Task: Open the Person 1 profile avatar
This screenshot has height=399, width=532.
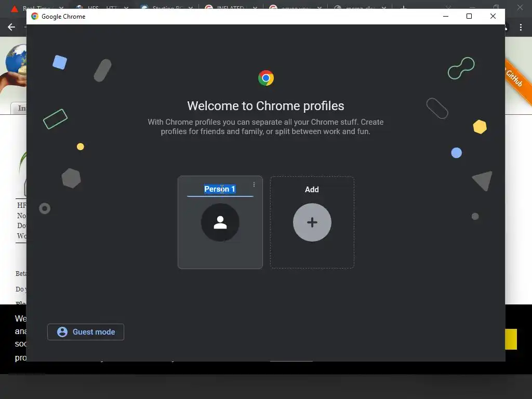Action: coord(220,222)
